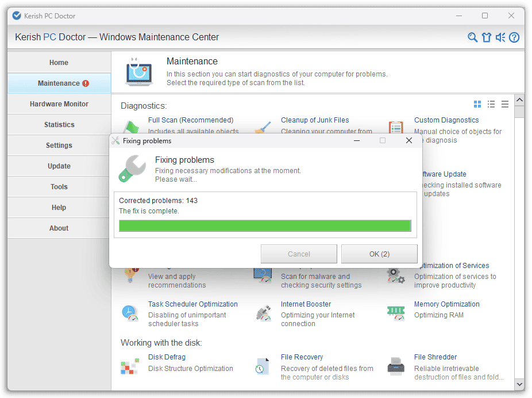
Task: Close the Fixing problems dialog
Action: (x=409, y=140)
